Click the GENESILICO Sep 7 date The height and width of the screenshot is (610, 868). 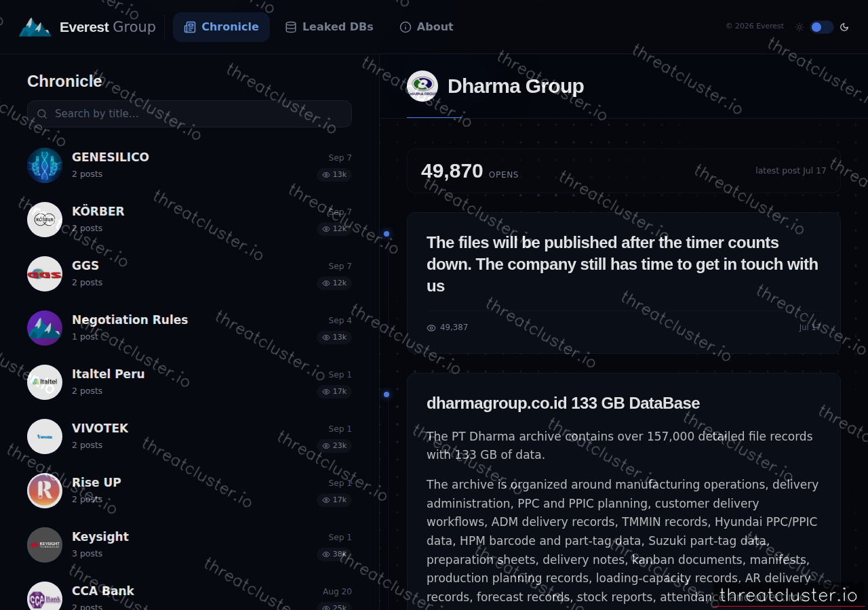[x=340, y=158]
